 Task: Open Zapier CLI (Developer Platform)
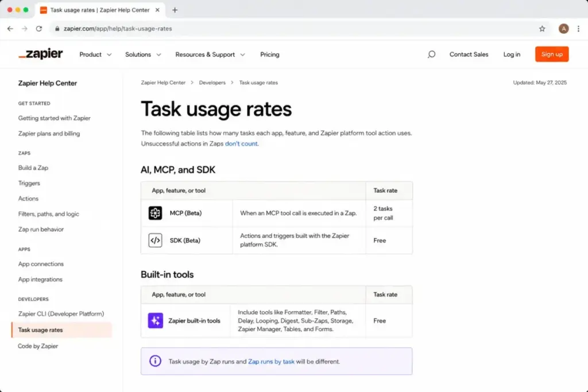coord(61,314)
